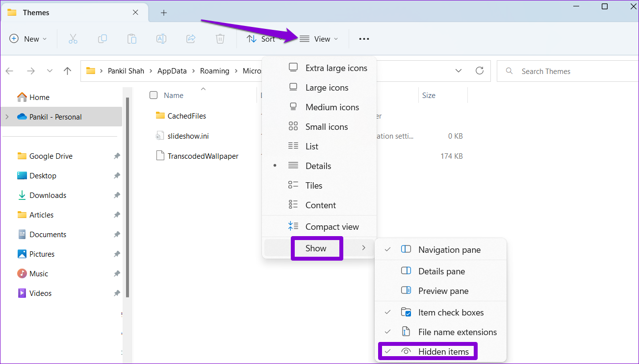The image size is (639, 364).
Task: Refresh the folder with the refresh icon
Action: tap(480, 71)
